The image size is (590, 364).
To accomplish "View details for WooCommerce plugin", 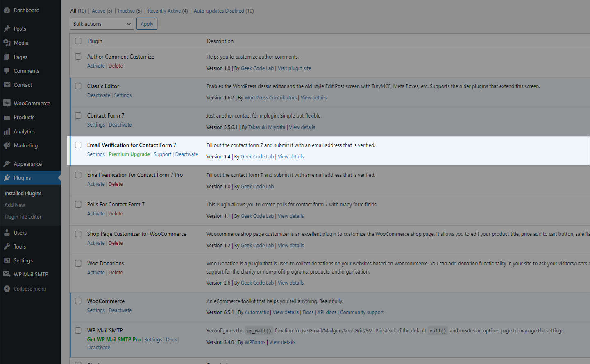I will pyautogui.click(x=286, y=312).
